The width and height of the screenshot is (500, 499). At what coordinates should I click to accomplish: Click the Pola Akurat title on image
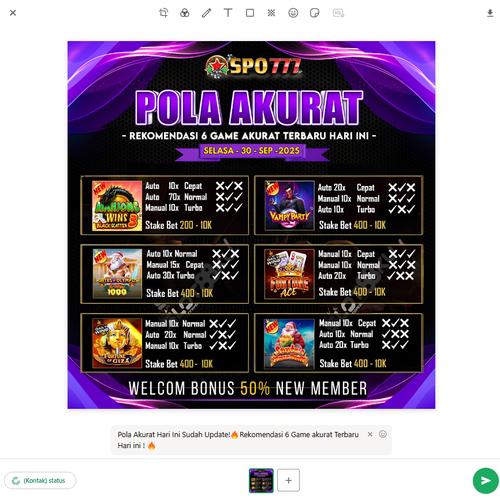pos(249,108)
